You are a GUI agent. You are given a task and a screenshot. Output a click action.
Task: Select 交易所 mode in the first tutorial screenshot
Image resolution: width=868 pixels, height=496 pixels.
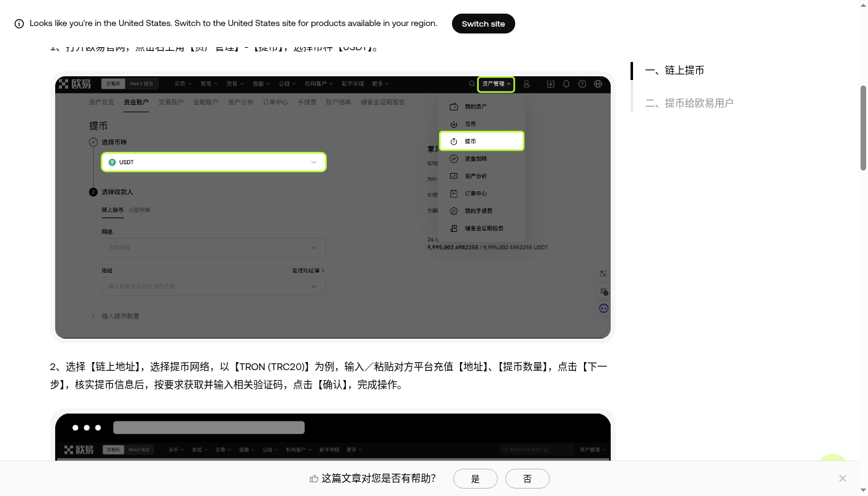click(113, 84)
